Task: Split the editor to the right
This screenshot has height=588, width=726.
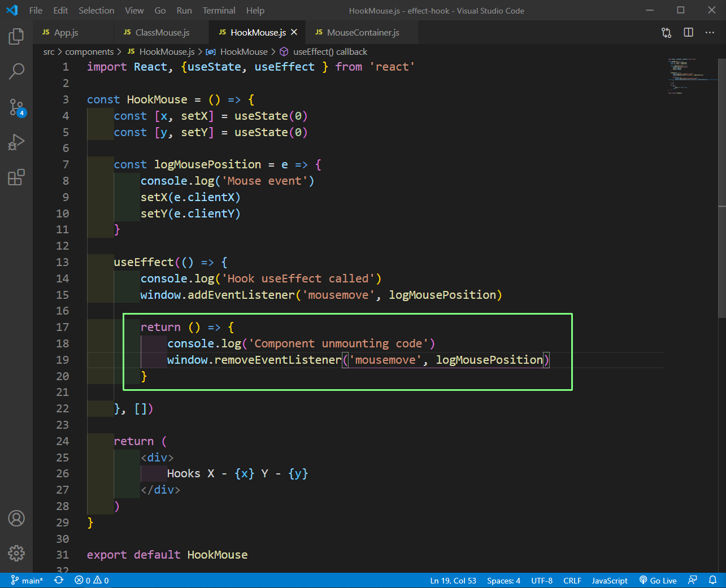Action: 688,33
